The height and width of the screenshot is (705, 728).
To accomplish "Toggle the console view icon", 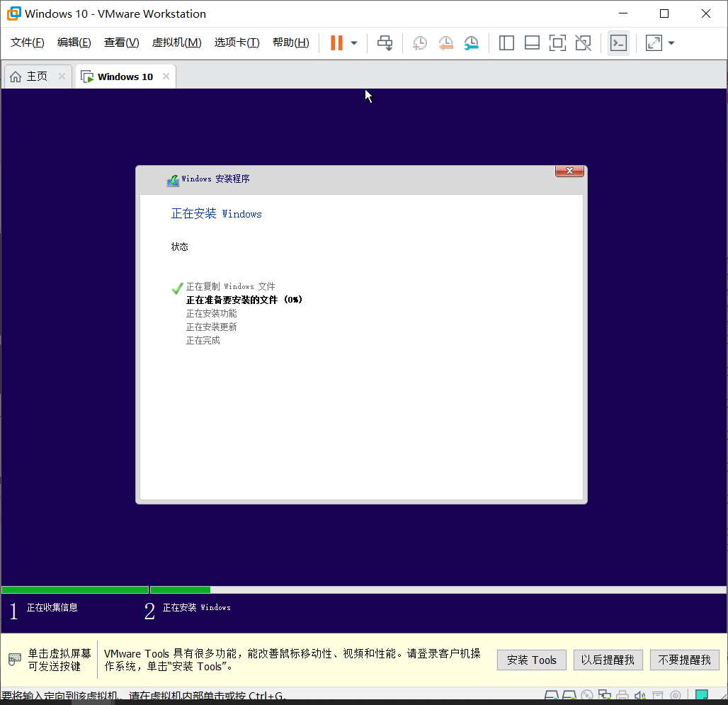I will click(x=618, y=43).
